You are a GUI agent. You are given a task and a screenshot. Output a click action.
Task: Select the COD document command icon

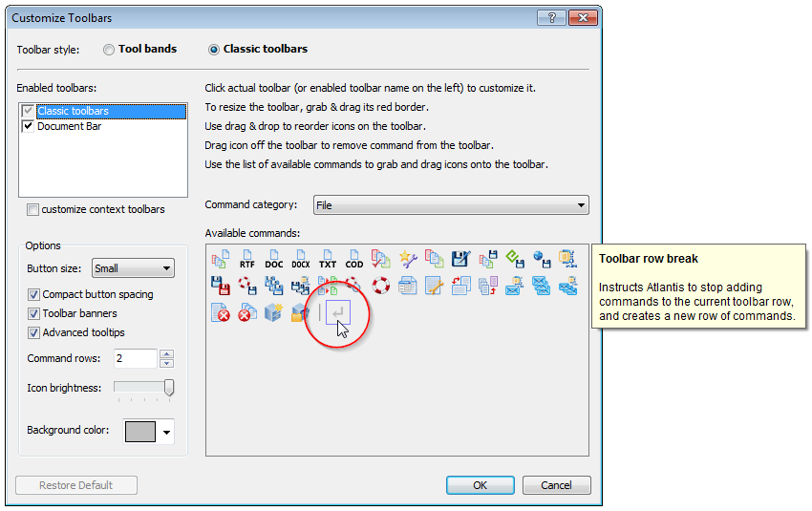354,258
